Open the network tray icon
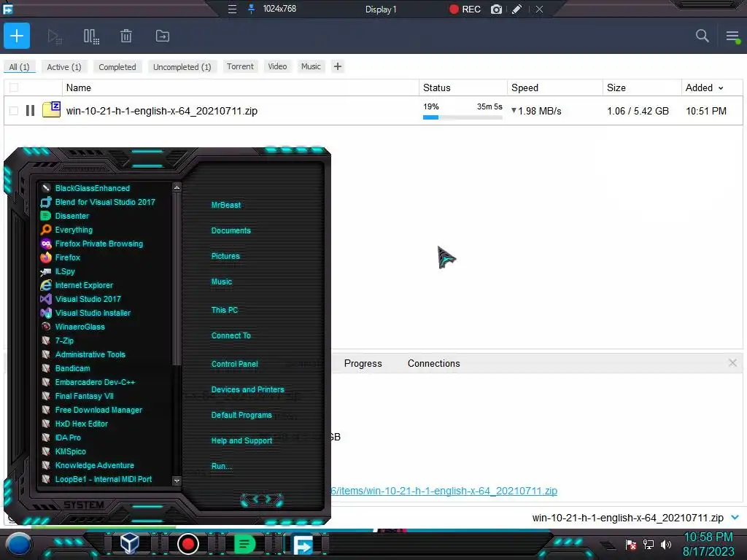The image size is (747, 560). click(x=649, y=544)
